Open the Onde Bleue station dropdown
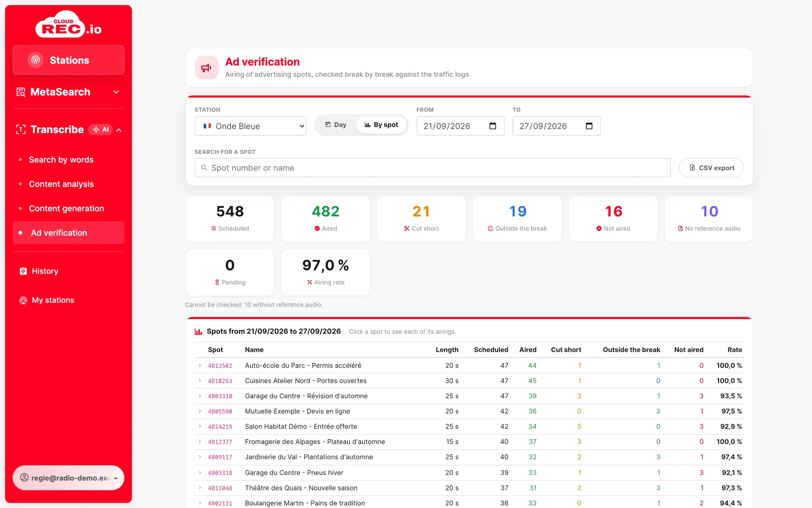 [x=250, y=126]
